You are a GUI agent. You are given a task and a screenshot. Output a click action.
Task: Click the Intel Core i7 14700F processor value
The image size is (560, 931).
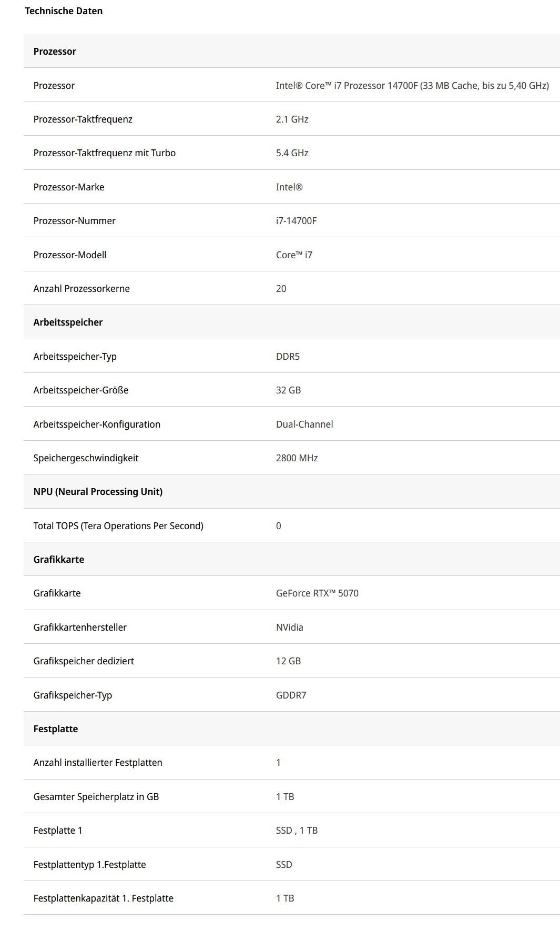412,85
